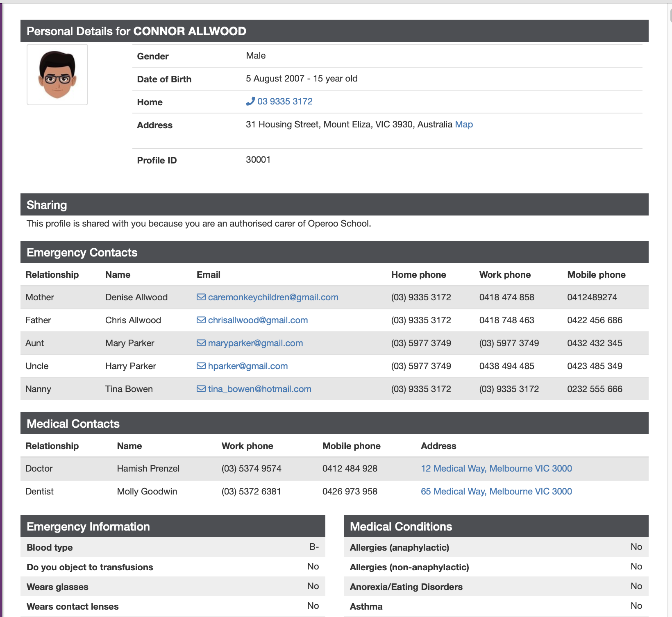Viewport: 672px width, 617px height.
Task: Open the Map link for home address
Action: point(463,124)
